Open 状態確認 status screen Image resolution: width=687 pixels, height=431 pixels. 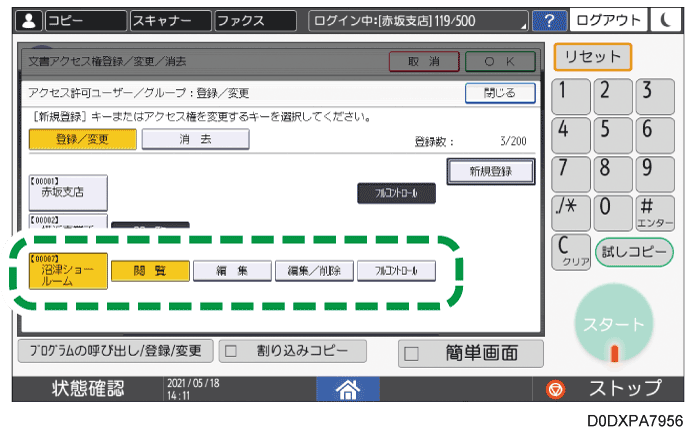[88, 389]
